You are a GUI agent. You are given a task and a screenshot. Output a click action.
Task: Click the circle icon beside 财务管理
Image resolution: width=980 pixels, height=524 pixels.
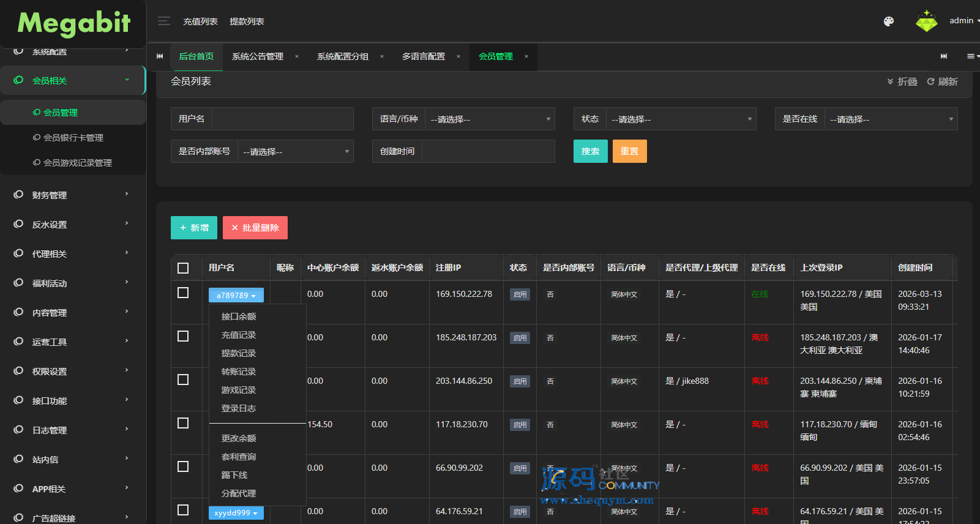coord(18,195)
